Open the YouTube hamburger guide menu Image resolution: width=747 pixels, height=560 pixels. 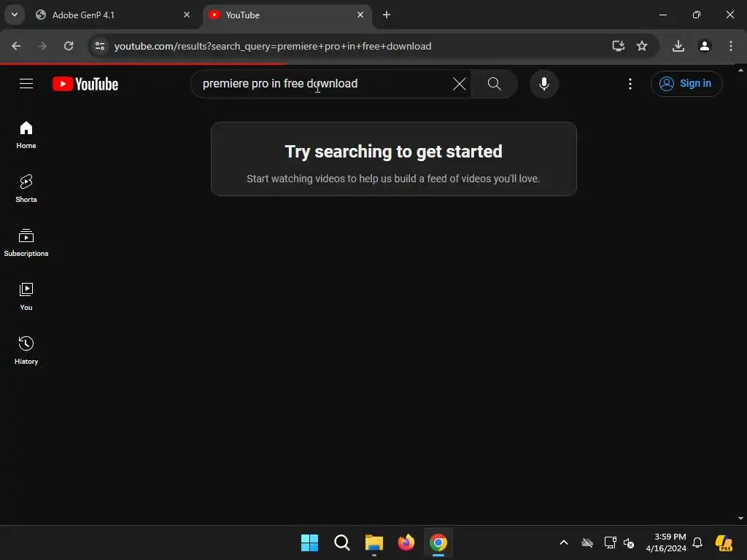tap(26, 84)
